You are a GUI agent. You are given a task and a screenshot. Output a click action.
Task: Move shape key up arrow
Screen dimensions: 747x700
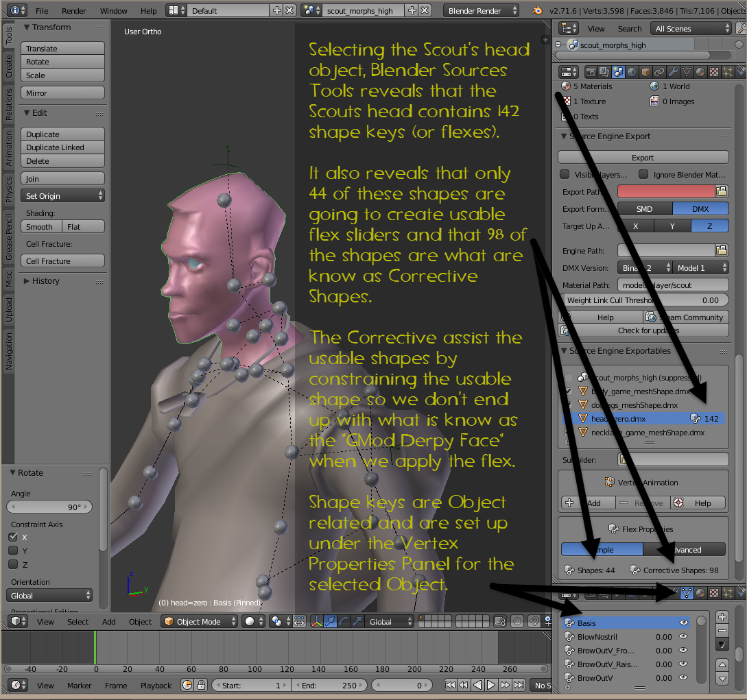[x=722, y=665]
